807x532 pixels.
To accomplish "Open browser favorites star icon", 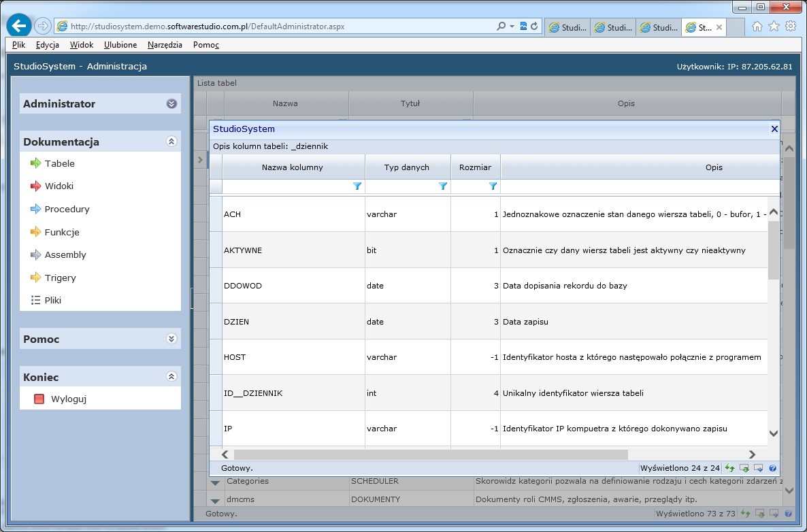I will [774, 27].
